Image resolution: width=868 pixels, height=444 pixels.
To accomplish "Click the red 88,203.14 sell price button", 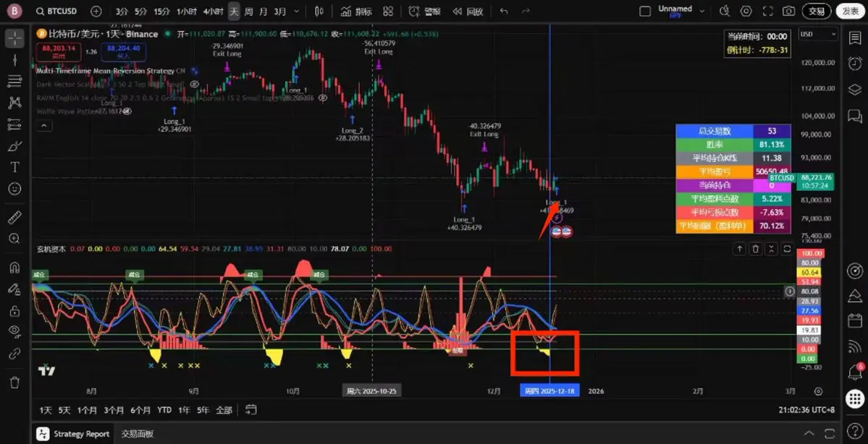I will (x=58, y=52).
